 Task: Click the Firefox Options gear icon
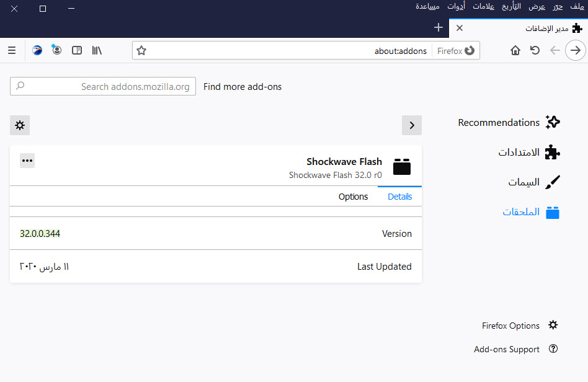coord(553,325)
